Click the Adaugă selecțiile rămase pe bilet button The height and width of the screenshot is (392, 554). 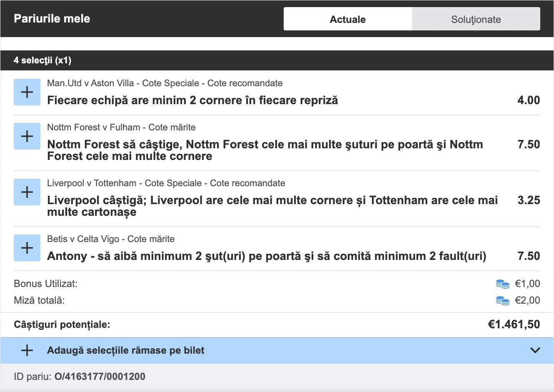coord(125,350)
